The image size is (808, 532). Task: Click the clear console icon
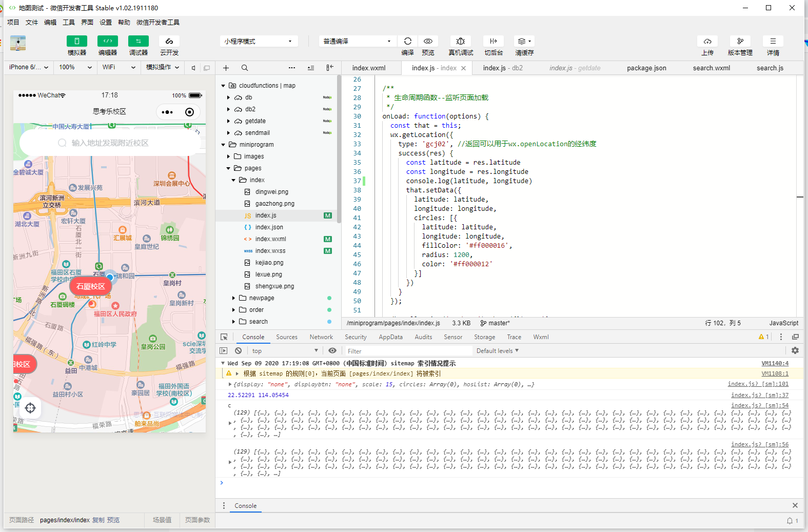point(238,351)
